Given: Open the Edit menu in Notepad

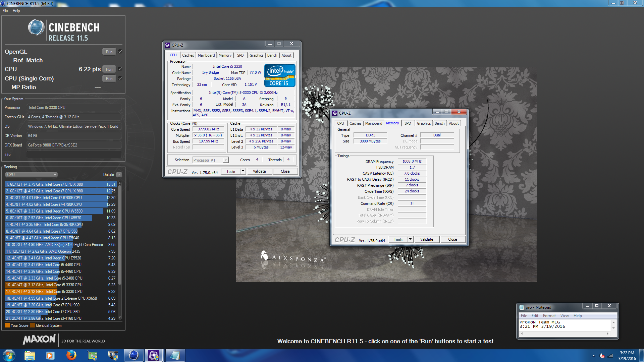Looking at the screenshot, I should point(535,316).
